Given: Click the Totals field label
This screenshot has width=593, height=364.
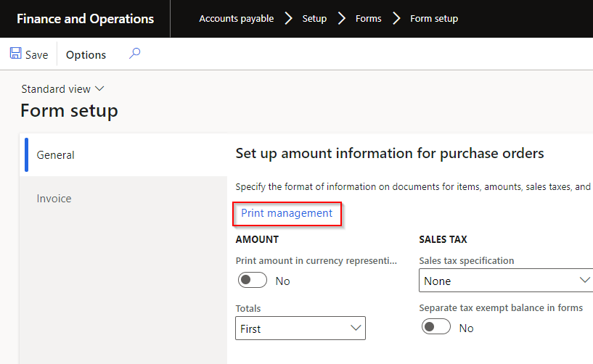Looking at the screenshot, I should point(248,308).
